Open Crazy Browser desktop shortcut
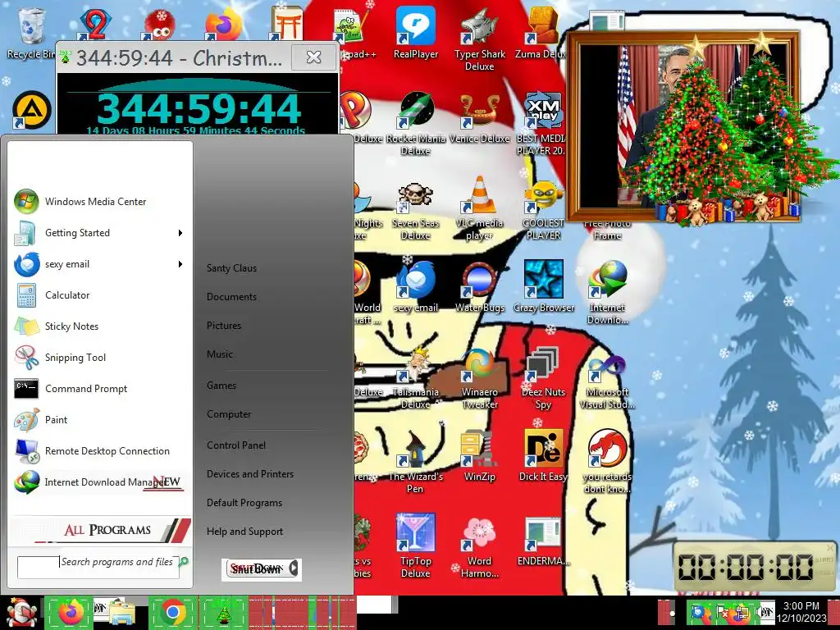The height and width of the screenshot is (630, 840). click(x=543, y=286)
